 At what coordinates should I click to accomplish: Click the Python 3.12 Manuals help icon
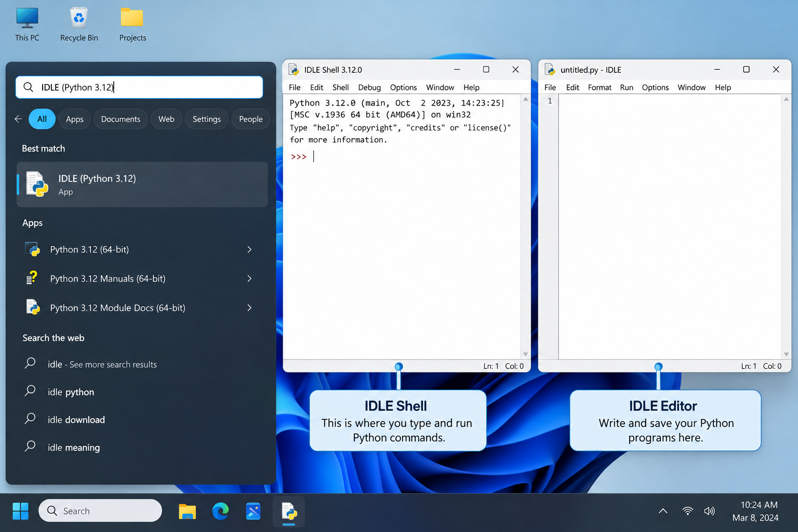click(x=32, y=278)
